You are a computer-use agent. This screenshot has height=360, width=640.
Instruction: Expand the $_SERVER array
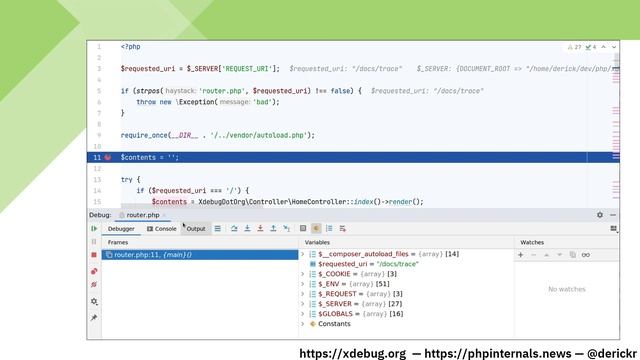click(x=303, y=304)
